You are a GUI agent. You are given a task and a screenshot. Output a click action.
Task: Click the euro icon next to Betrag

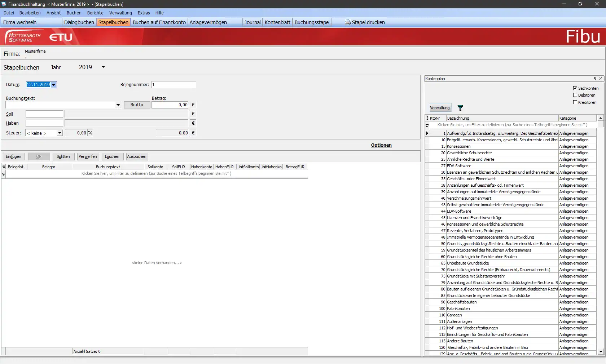click(x=193, y=105)
